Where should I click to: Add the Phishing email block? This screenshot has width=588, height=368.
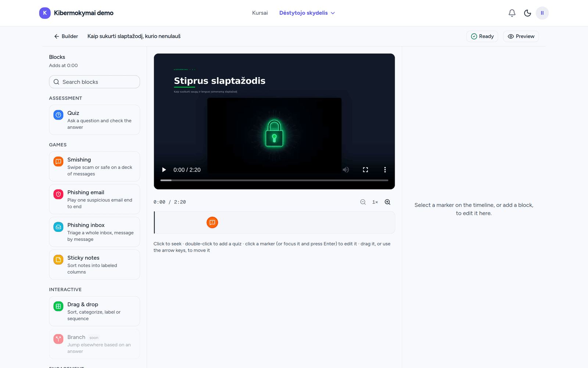tap(94, 199)
